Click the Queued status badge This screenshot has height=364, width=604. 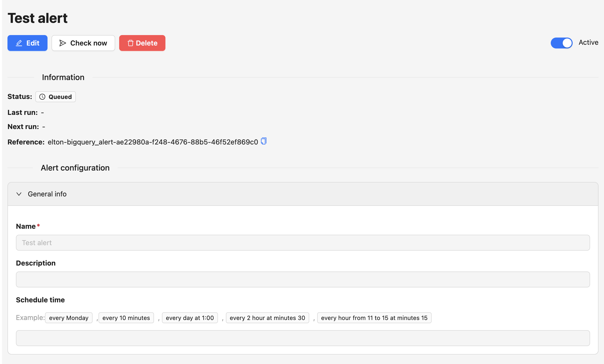[55, 97]
